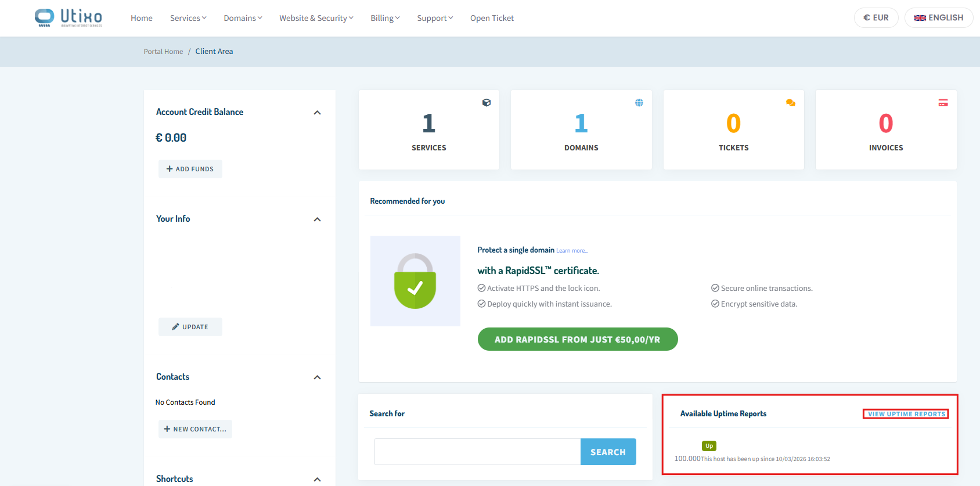Click the Add Funds button
This screenshot has width=980, height=486.
coord(190,169)
